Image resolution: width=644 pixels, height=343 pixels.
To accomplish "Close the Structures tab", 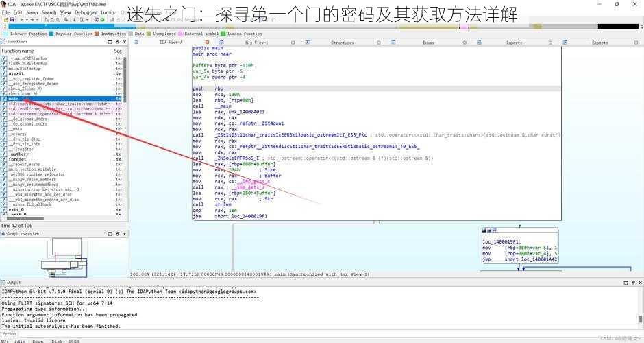I will tap(379, 43).
